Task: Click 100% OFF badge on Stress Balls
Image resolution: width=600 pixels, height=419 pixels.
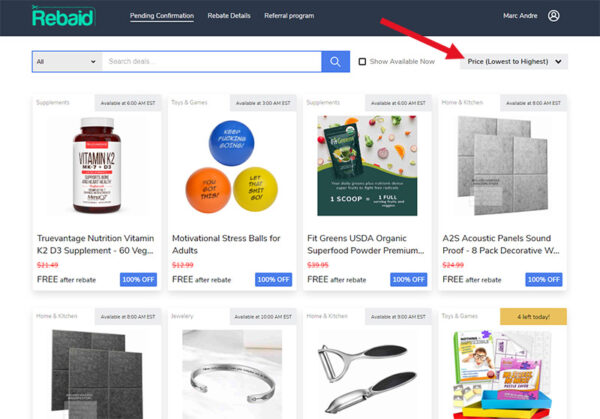Action: point(273,280)
